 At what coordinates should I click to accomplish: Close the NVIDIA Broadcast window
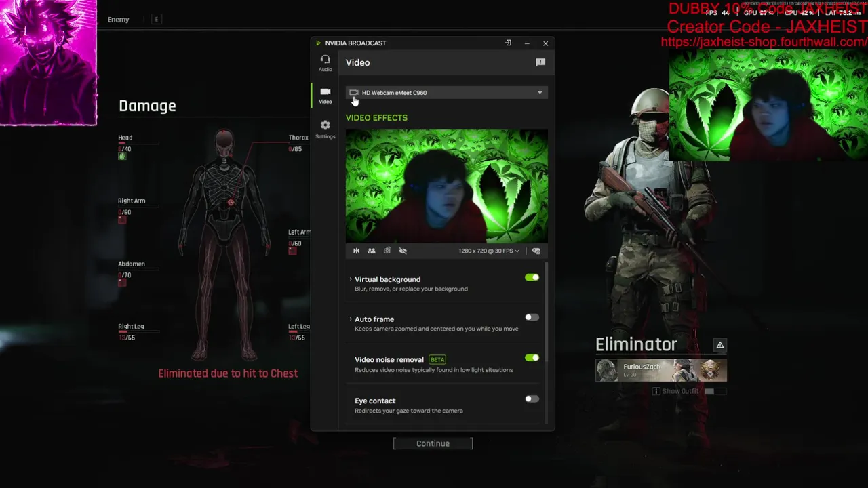click(x=545, y=43)
